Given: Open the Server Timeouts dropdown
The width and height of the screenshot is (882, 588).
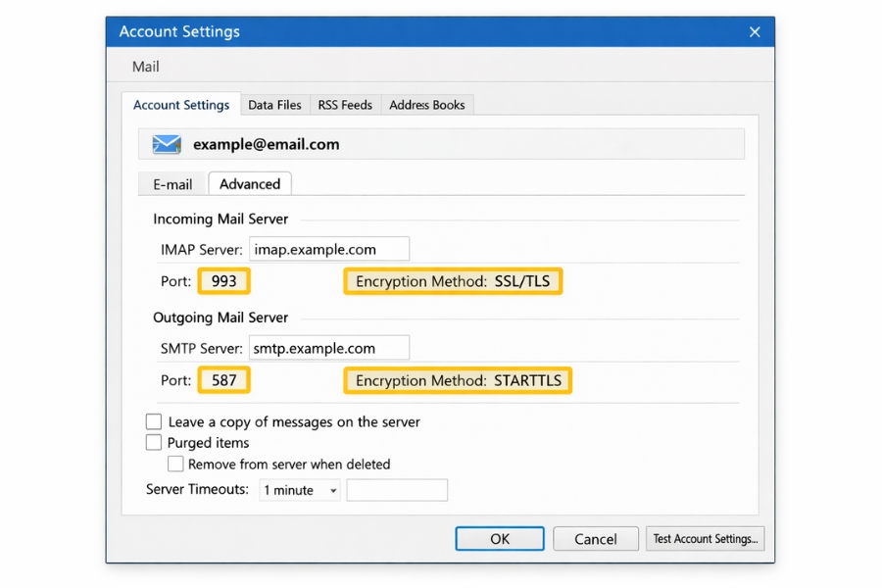Looking at the screenshot, I should click(299, 490).
